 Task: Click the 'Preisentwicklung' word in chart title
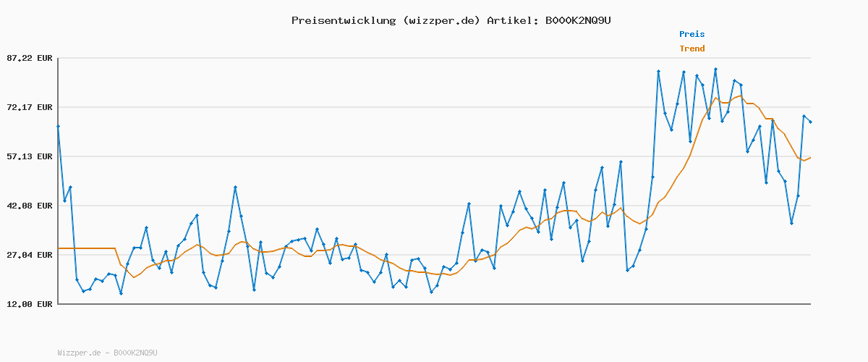(x=344, y=20)
